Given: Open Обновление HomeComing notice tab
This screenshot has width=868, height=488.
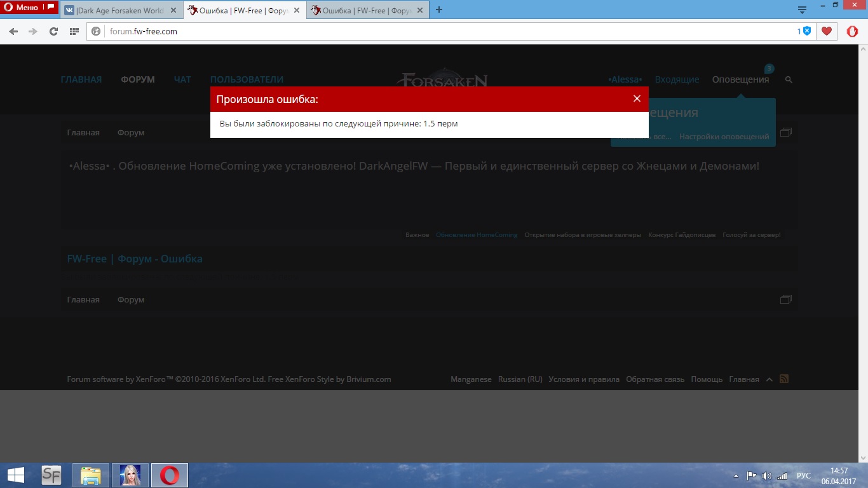Looking at the screenshot, I should click(x=477, y=235).
